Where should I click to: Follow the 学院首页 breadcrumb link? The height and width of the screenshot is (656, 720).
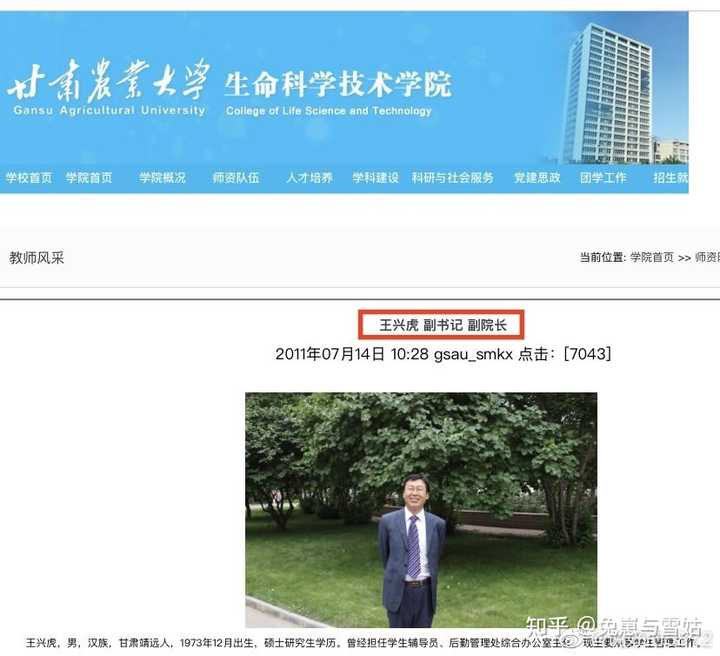[652, 258]
